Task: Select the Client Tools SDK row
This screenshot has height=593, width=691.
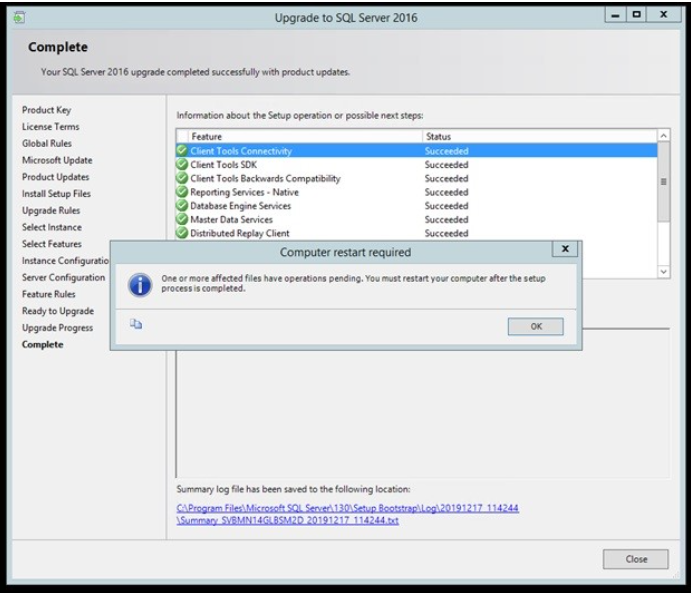Action: [x=416, y=164]
